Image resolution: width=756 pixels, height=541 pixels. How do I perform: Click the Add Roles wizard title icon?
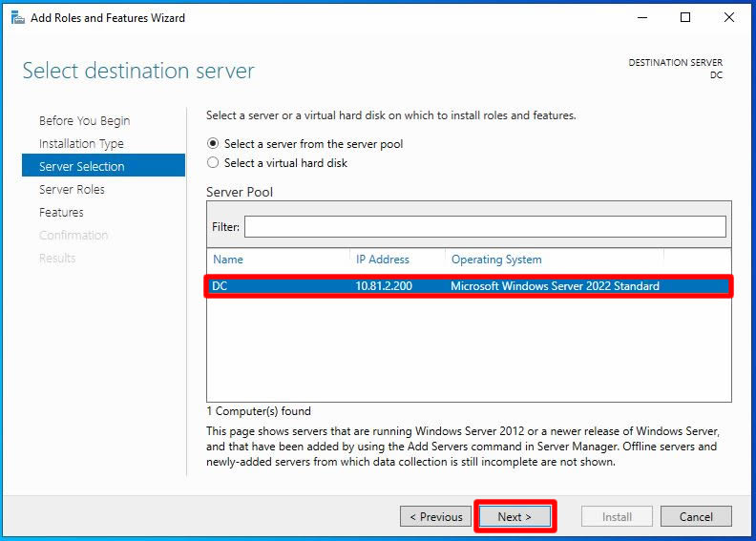(x=17, y=18)
